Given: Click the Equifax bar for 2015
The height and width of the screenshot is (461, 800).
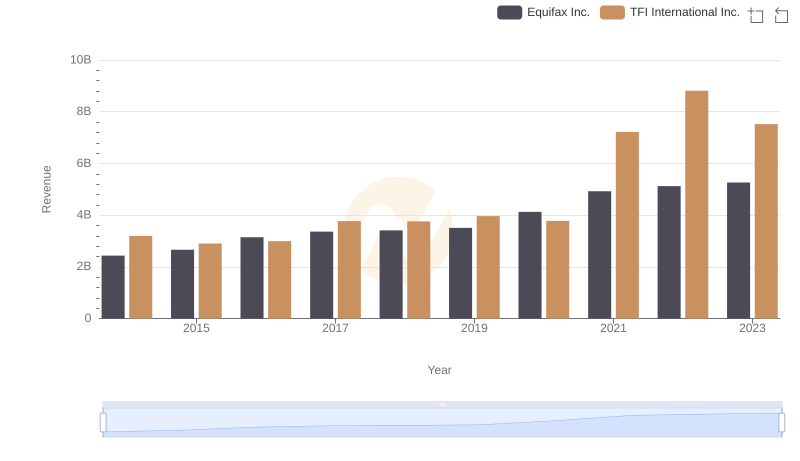Looking at the screenshot, I should point(183,284).
